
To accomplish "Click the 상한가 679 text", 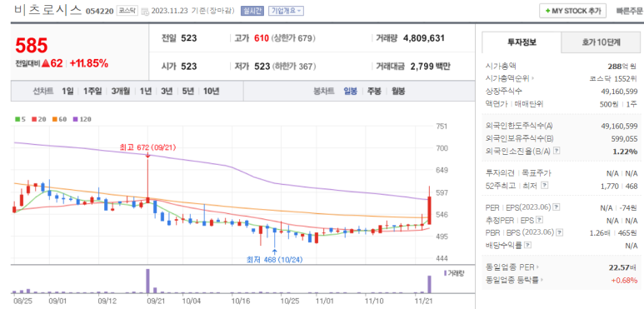I will pos(292,38).
